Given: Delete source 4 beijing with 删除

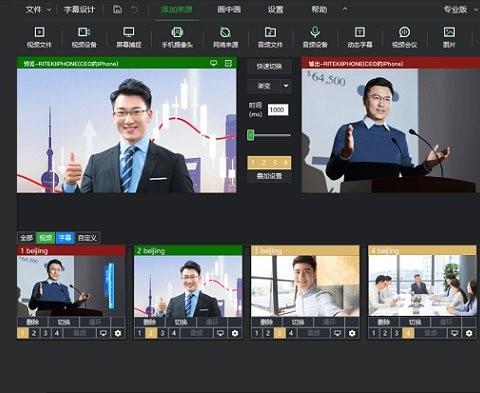Looking at the screenshot, I should pos(384,322).
